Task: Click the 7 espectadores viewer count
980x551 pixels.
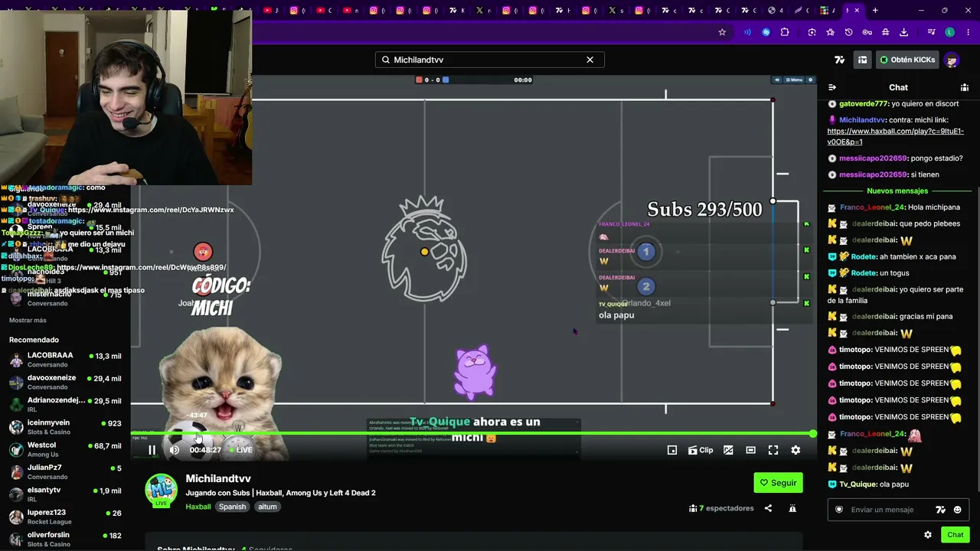Action: [x=721, y=508]
